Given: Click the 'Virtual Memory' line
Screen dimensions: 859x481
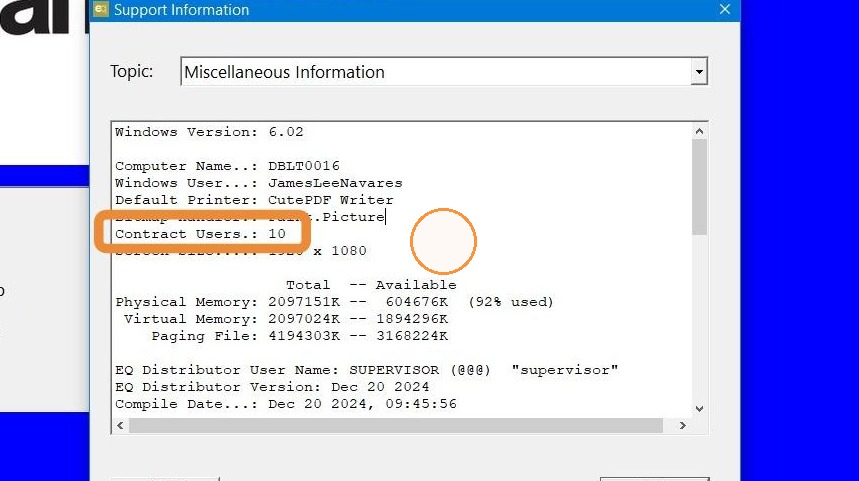Looking at the screenshot, I should [285, 319].
